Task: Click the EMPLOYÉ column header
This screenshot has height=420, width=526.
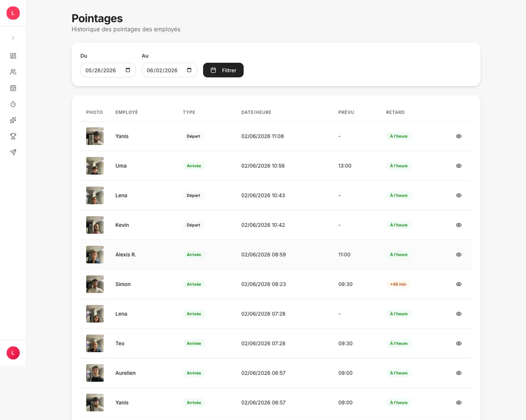Action: (x=126, y=112)
